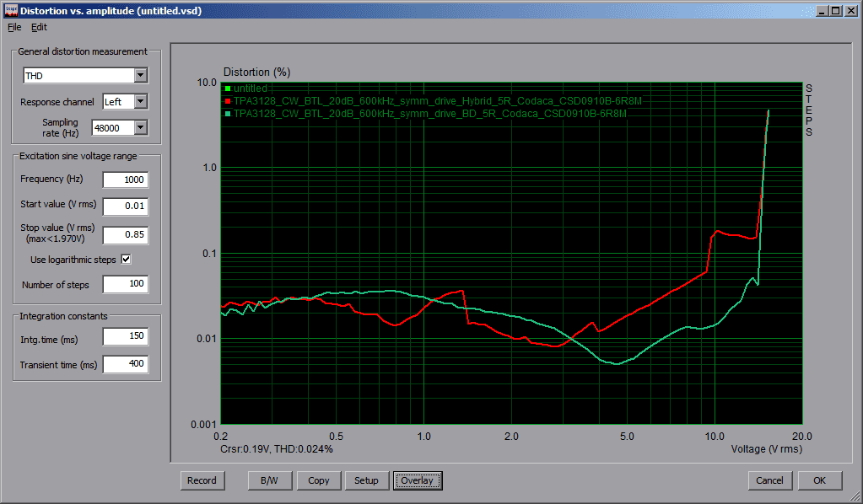Viewport: 863px width, 504px height.
Task: Confirm with the OK button
Action: [820, 480]
